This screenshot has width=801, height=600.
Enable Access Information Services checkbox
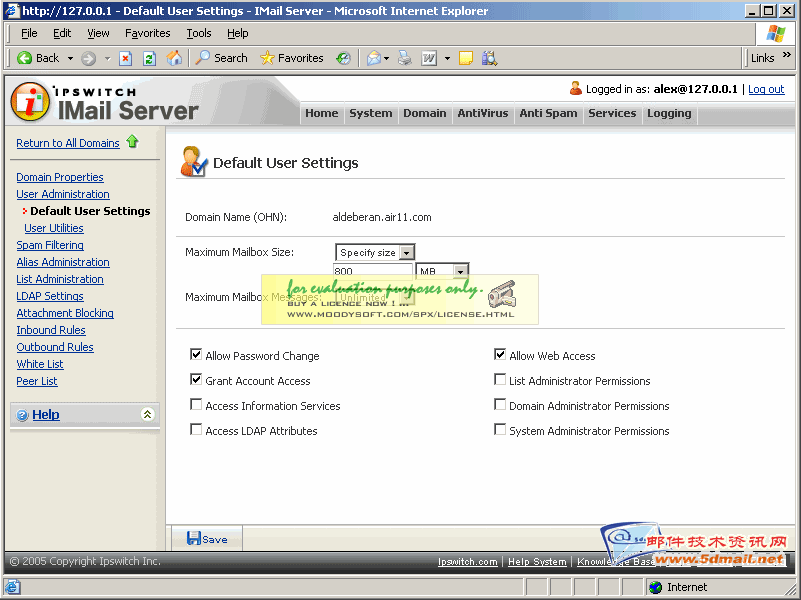pyautogui.click(x=196, y=405)
